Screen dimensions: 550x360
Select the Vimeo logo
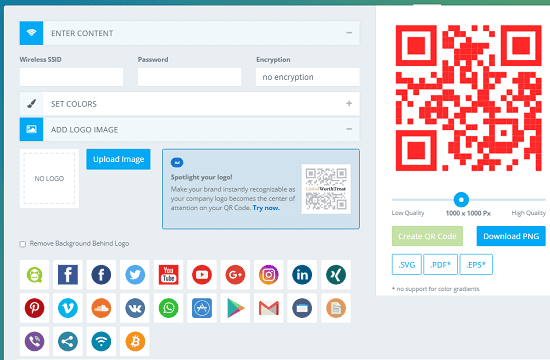coord(68,308)
